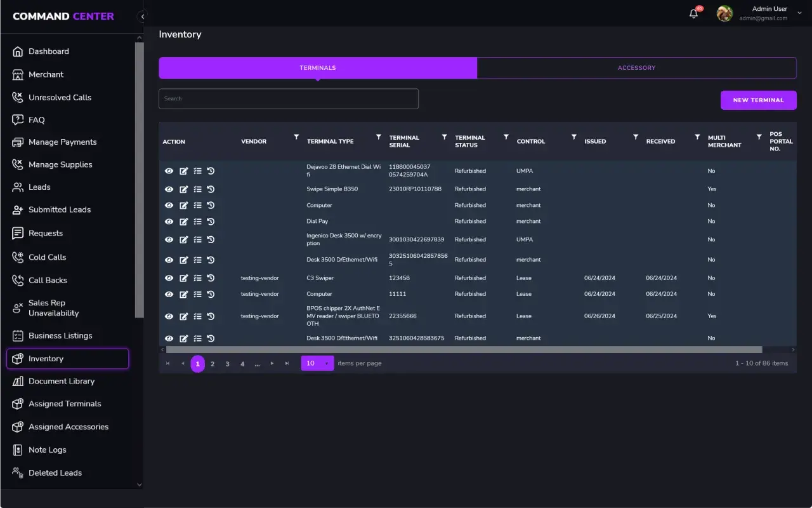View details of the Dejavoo Z8 terminal
This screenshot has height=508, width=812.
[169, 171]
